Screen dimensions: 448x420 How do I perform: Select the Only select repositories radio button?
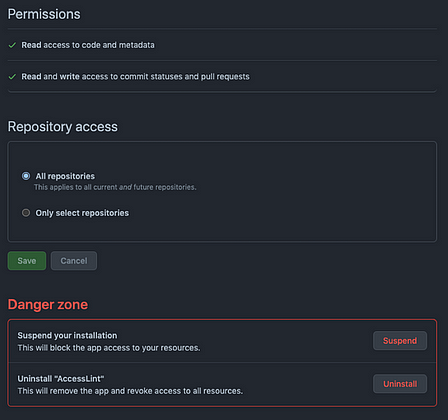pyautogui.click(x=26, y=213)
